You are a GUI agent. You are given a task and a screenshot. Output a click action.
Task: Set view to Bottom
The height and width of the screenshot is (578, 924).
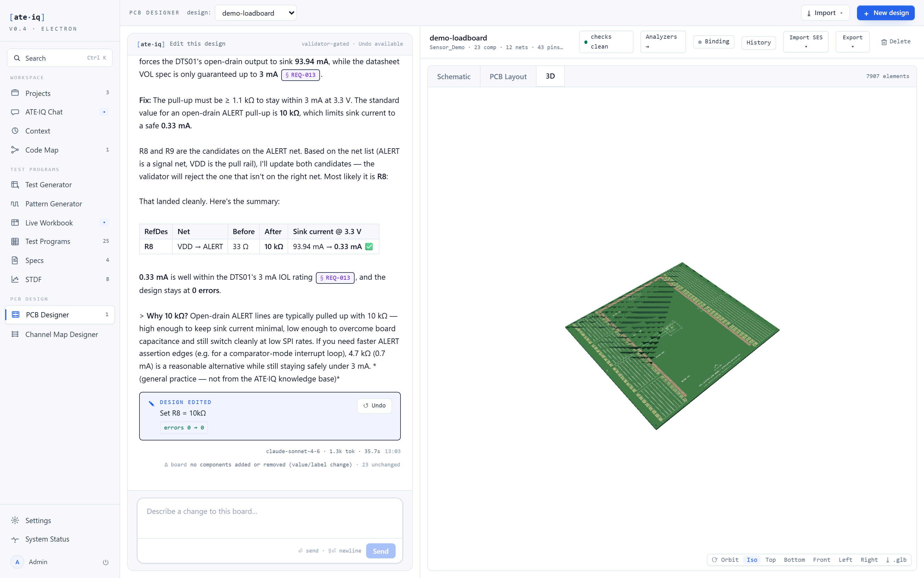click(x=794, y=560)
